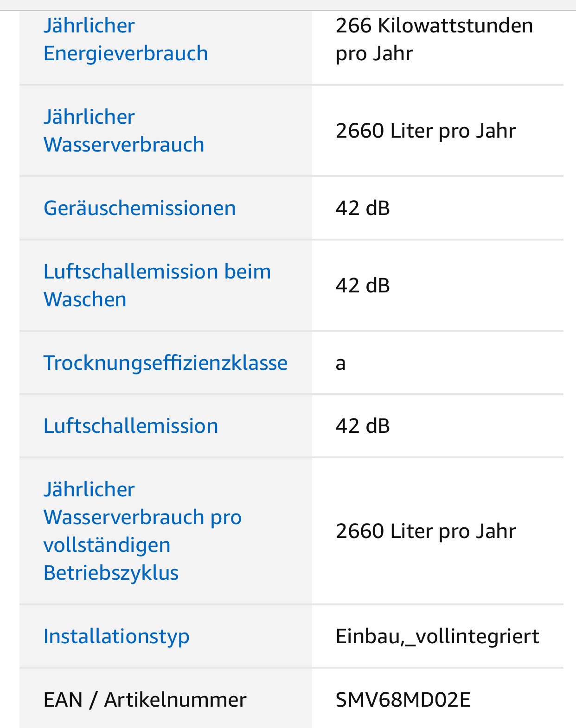
Task: Click the Geräuschemissionen 42 dB value
Action: tap(363, 208)
